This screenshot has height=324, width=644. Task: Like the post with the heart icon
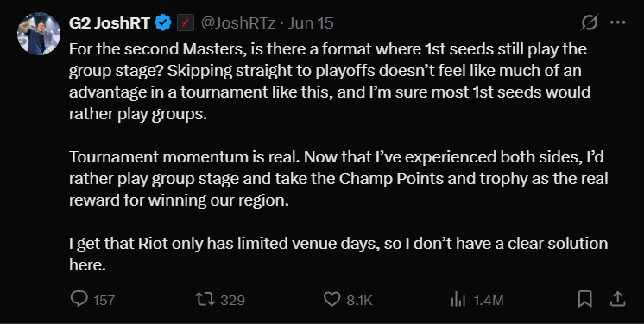coord(331,299)
